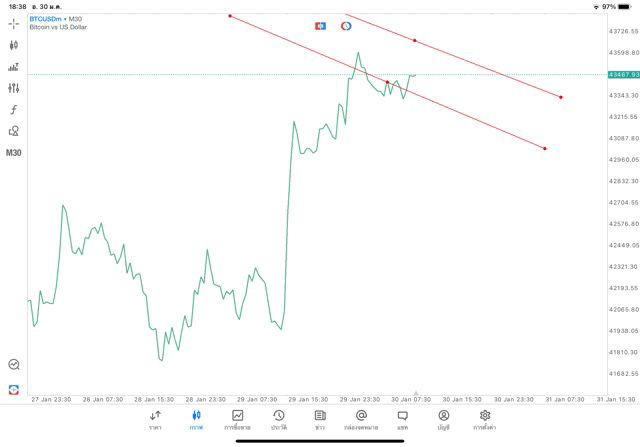The image size is (640, 447).
Task: Switch to the ราคา (Quotes) tab
Action: [x=155, y=419]
